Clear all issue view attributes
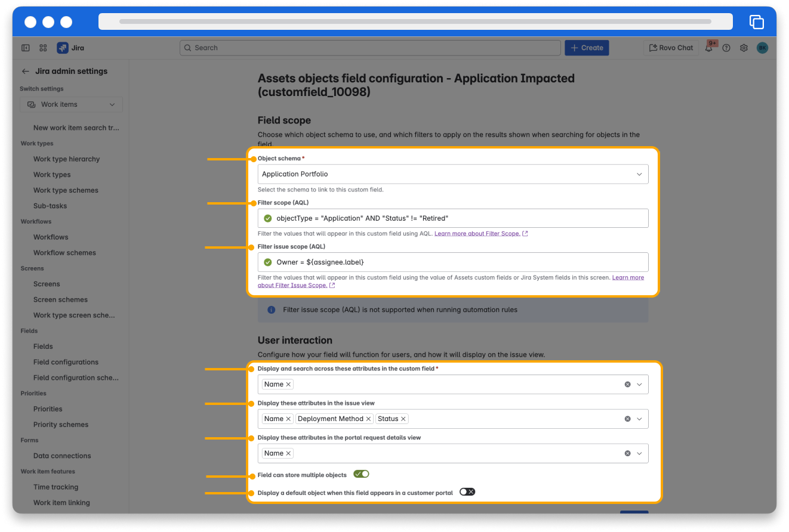The height and width of the screenshot is (532, 789). tap(627, 419)
